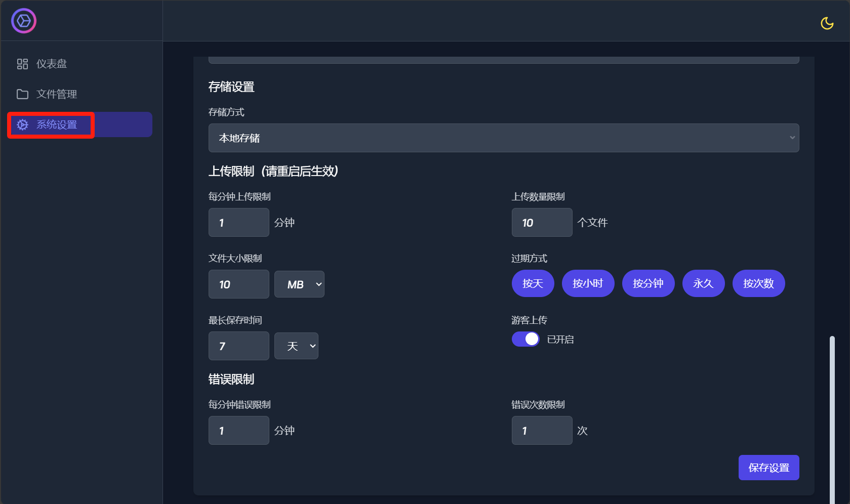Toggle the 按次数 expiration option
Screen dimensions: 850x504
click(x=758, y=283)
